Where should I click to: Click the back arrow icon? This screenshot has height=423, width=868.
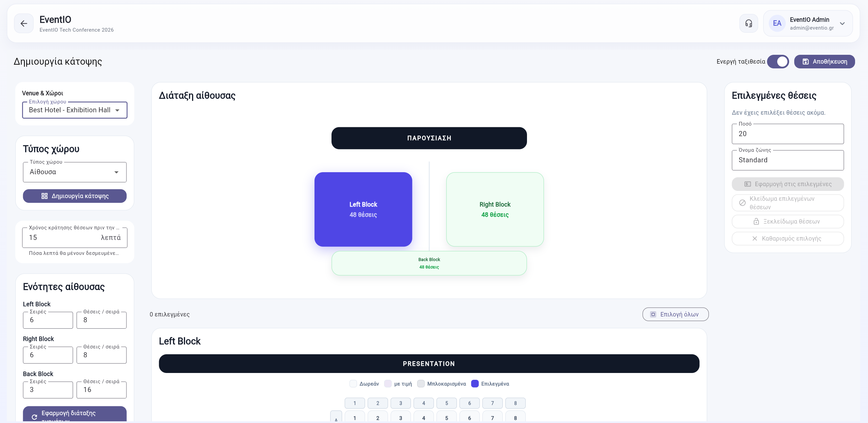24,23
